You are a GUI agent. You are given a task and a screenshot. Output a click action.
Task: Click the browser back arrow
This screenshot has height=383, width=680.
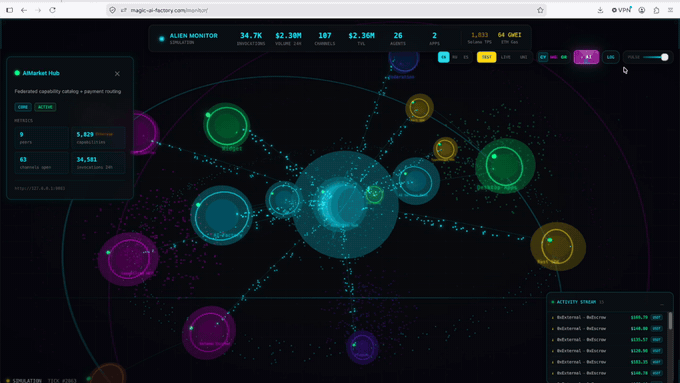[24, 10]
